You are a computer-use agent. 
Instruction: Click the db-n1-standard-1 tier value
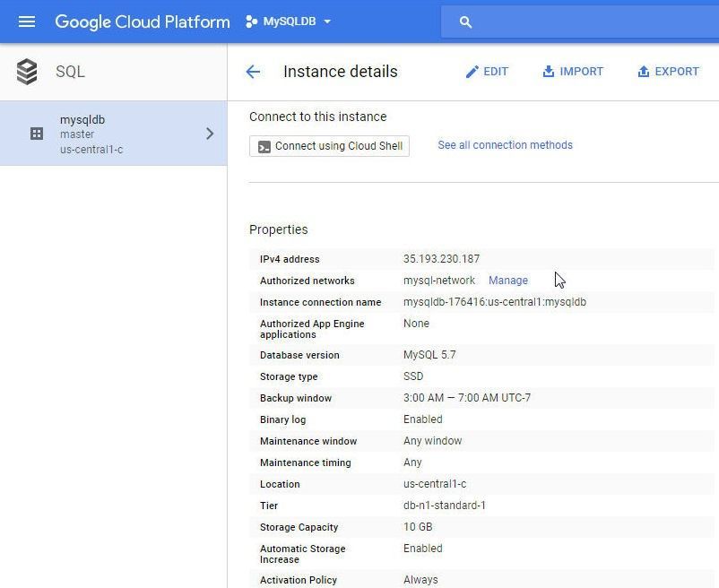pos(445,506)
